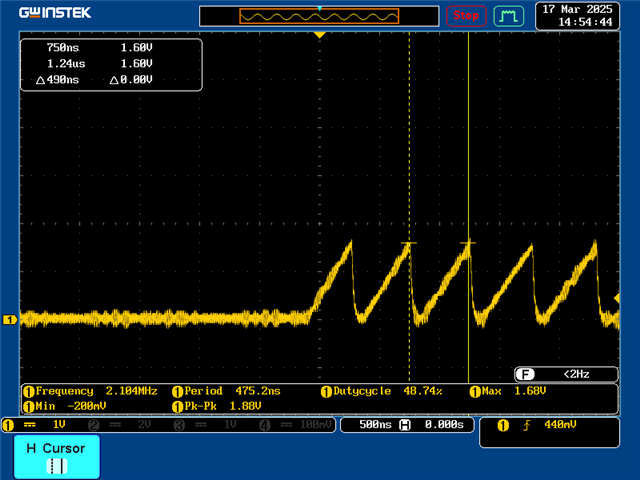
Task: Click the delta time reading 490ns
Action: point(57,80)
